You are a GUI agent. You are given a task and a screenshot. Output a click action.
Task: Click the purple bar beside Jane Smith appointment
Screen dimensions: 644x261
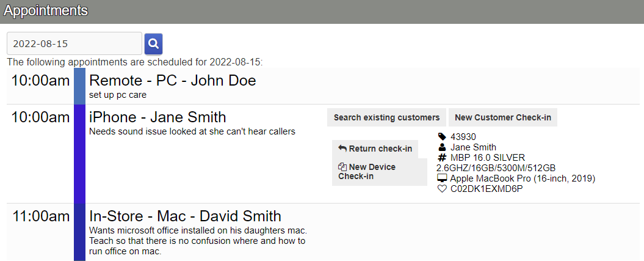click(x=79, y=153)
